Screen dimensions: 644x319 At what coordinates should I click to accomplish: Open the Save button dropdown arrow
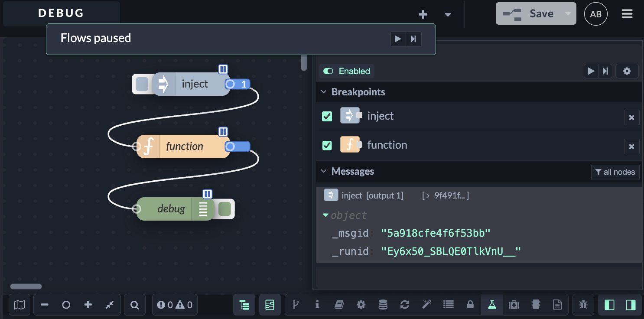click(568, 14)
